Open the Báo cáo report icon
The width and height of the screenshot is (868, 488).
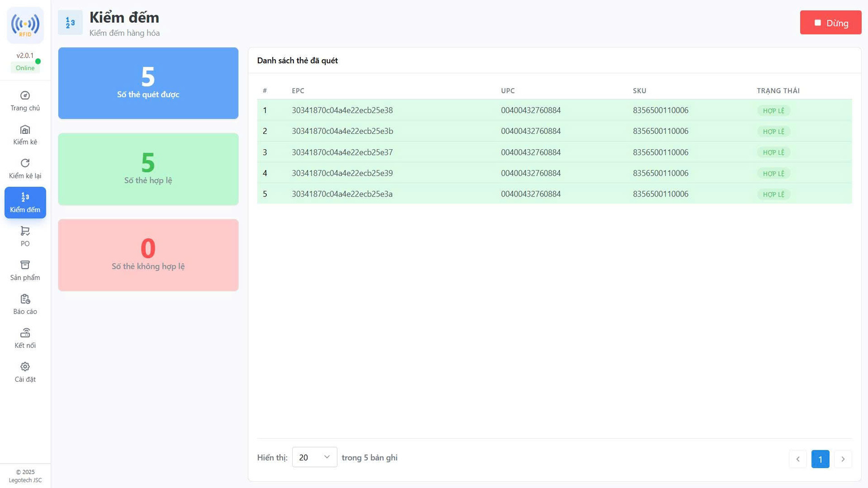tap(25, 299)
